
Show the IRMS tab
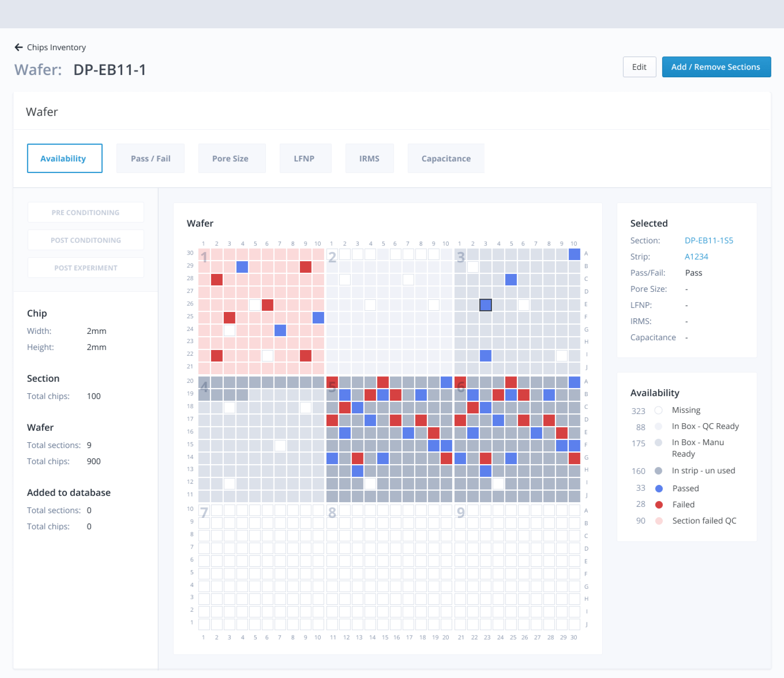[x=369, y=159]
